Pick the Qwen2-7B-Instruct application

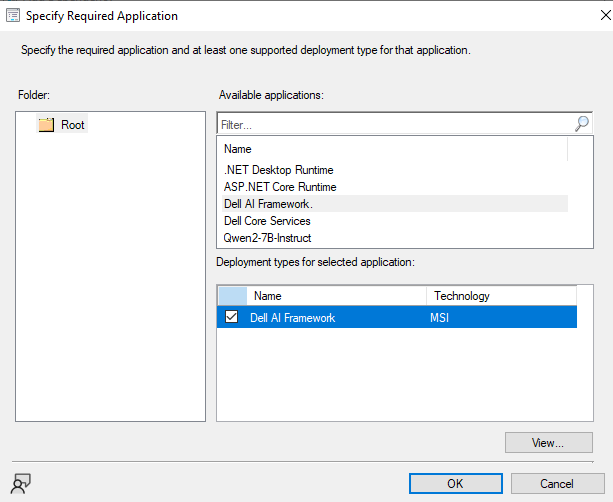click(x=267, y=238)
